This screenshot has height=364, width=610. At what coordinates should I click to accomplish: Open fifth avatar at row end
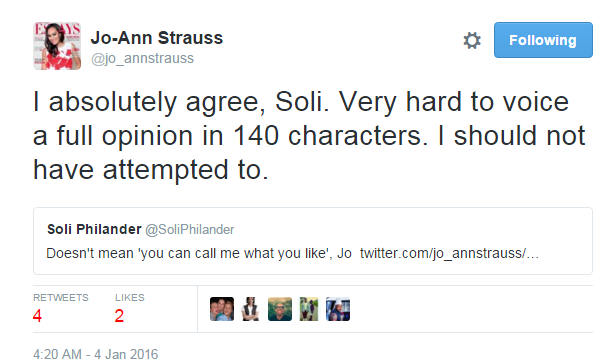(x=338, y=309)
